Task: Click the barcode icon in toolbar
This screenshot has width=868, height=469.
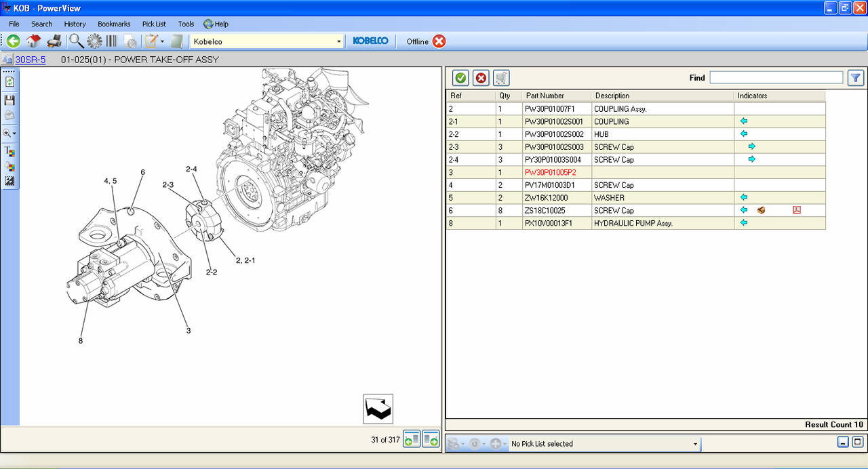Action: (x=111, y=41)
